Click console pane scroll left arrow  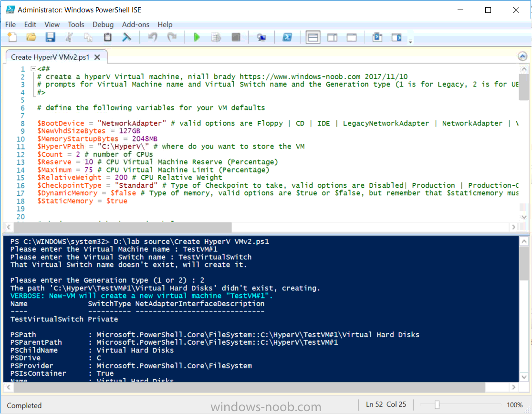[9, 387]
